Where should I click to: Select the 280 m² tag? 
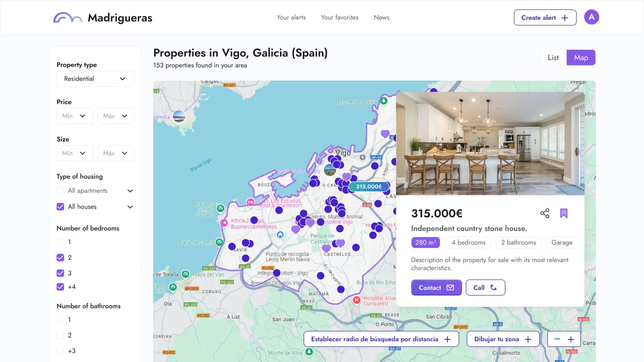tap(426, 243)
